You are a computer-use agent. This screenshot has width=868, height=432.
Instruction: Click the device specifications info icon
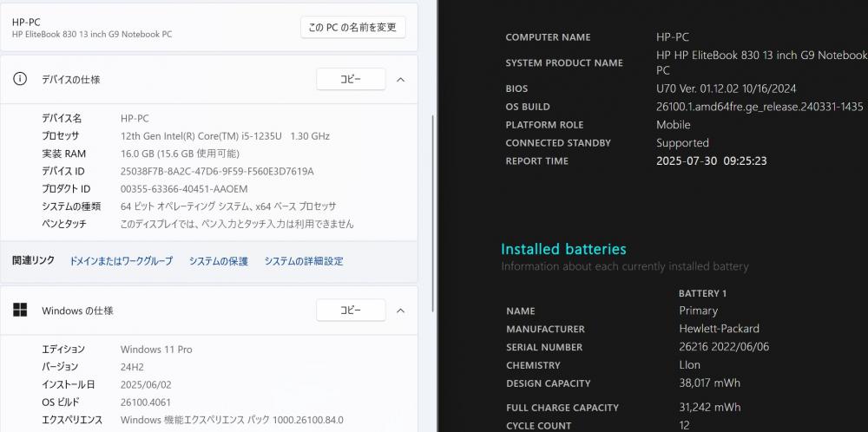pos(20,79)
